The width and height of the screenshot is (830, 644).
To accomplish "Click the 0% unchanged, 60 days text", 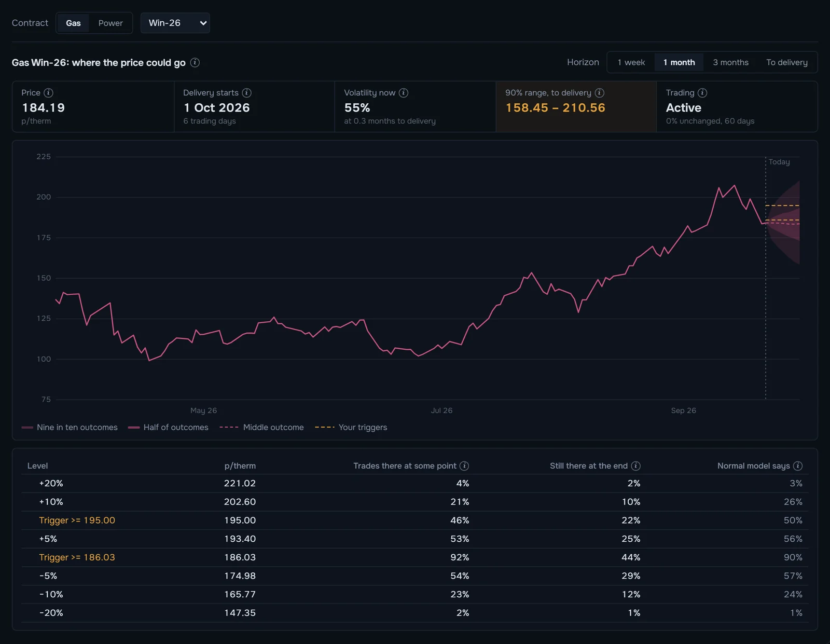I will pyautogui.click(x=710, y=121).
